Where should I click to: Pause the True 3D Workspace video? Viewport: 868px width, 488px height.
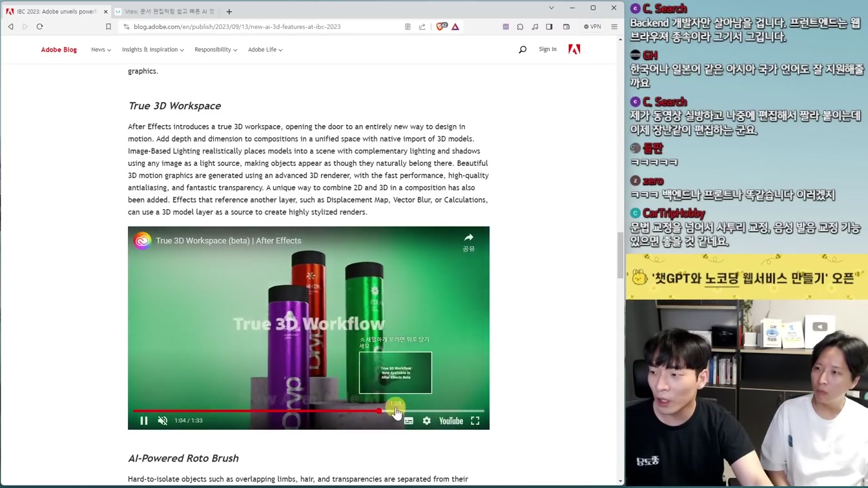pos(144,421)
